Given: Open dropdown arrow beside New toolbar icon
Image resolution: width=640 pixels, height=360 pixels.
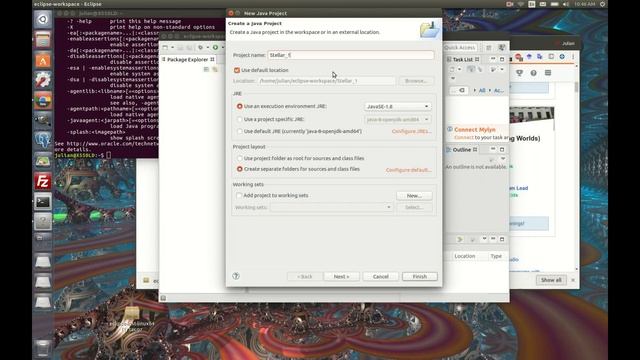Looking at the screenshot, I should 172,48.
